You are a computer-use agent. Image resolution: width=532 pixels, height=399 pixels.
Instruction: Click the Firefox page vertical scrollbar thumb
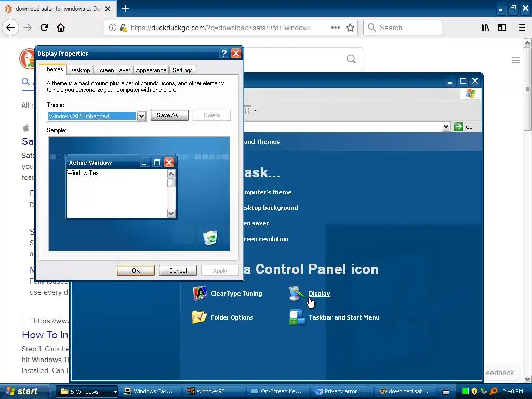(527, 89)
